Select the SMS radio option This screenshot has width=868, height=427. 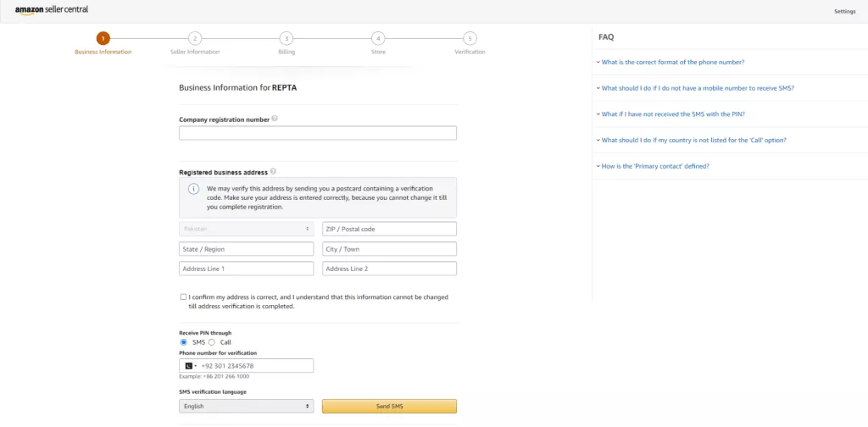click(x=184, y=342)
